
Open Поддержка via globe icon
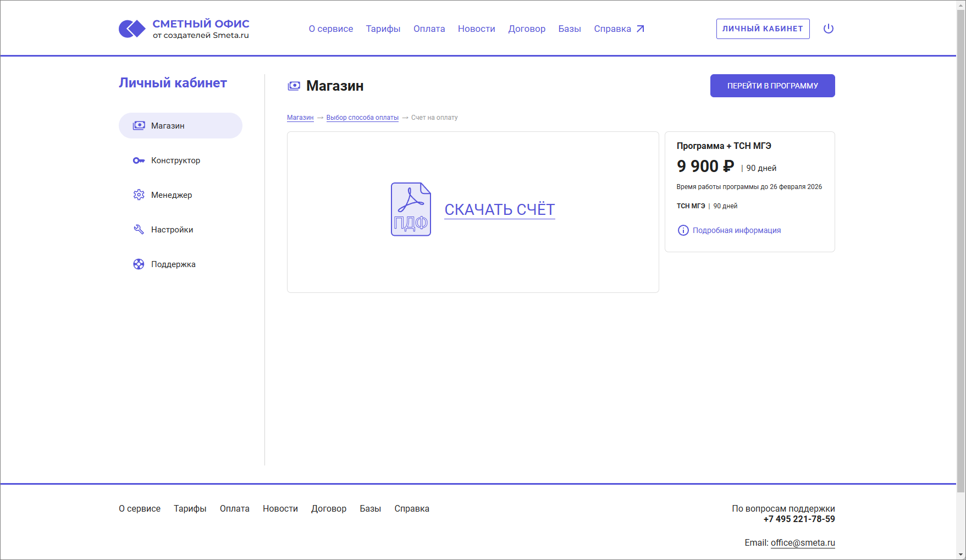(139, 264)
